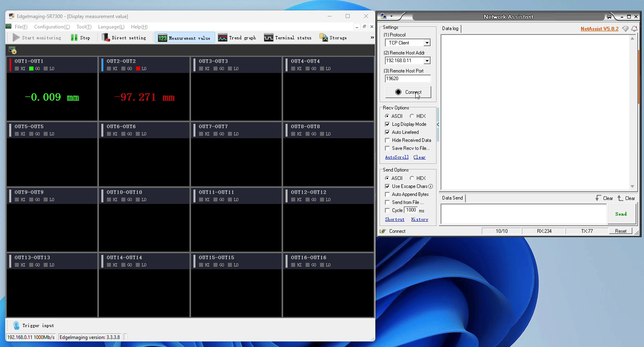The width and height of the screenshot is (644, 347).
Task: Open the File menu
Action: click(x=21, y=27)
